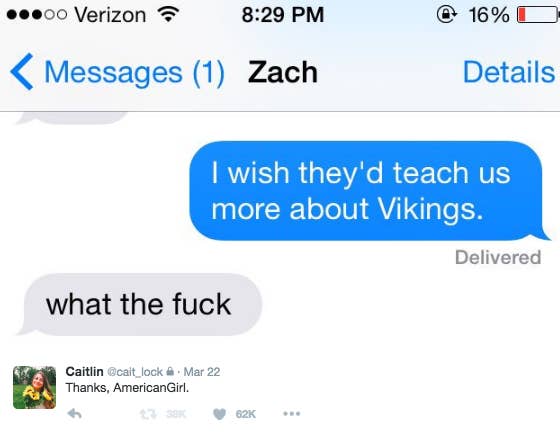
Task: Click the Mar 22 tweet date
Action: 202,372
